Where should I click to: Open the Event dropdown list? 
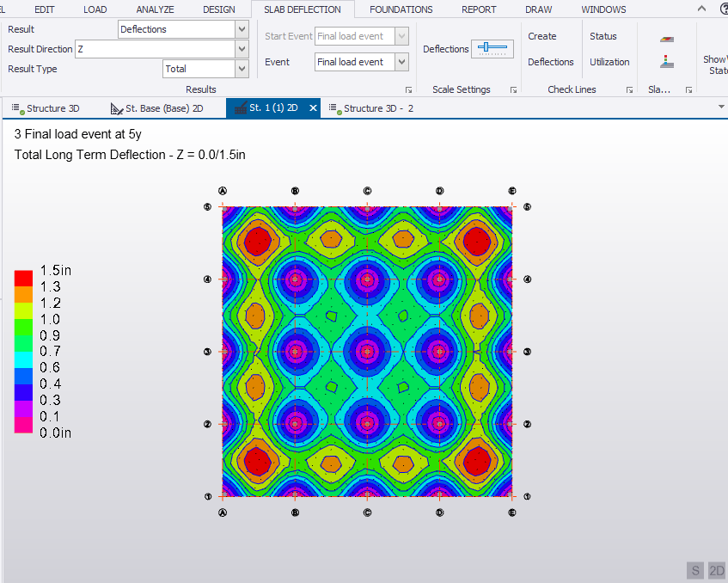click(401, 62)
